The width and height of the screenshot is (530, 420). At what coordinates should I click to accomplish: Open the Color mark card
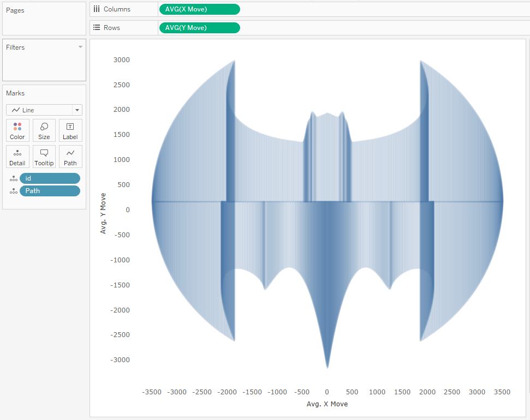pos(17,130)
